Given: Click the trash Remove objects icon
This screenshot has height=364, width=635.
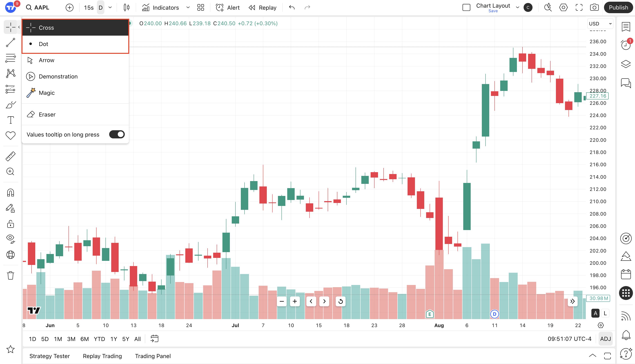Looking at the screenshot, I should click(x=11, y=276).
